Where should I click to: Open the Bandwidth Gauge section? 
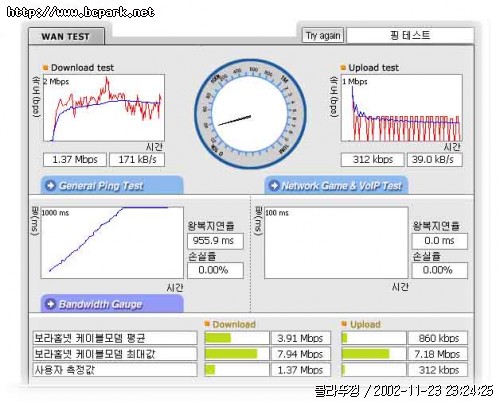pos(112,304)
